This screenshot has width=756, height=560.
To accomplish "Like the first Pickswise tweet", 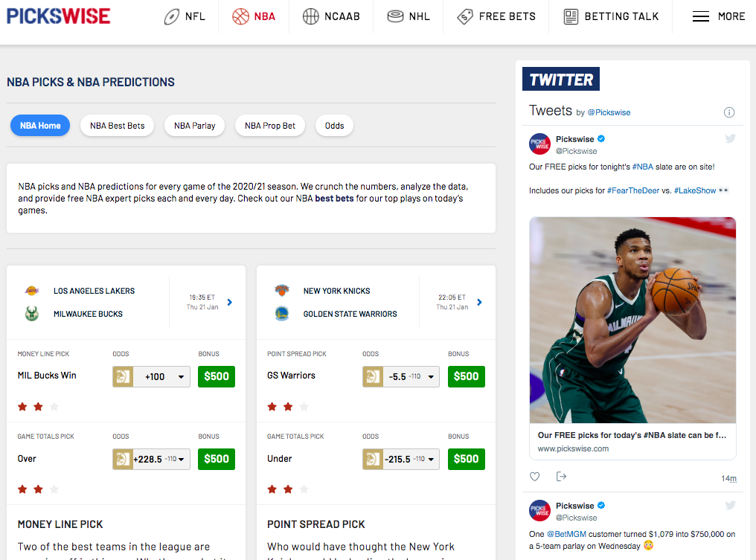I will pos(534,477).
